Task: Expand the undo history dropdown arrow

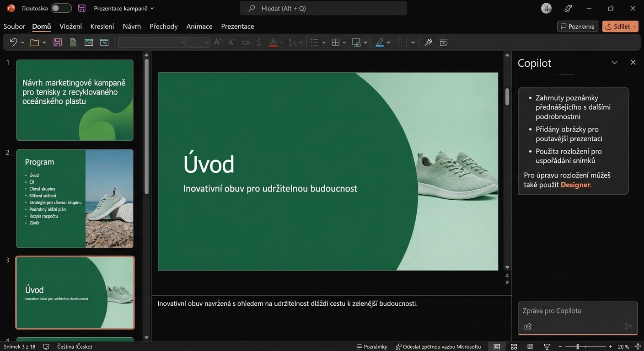Action: click(22, 43)
